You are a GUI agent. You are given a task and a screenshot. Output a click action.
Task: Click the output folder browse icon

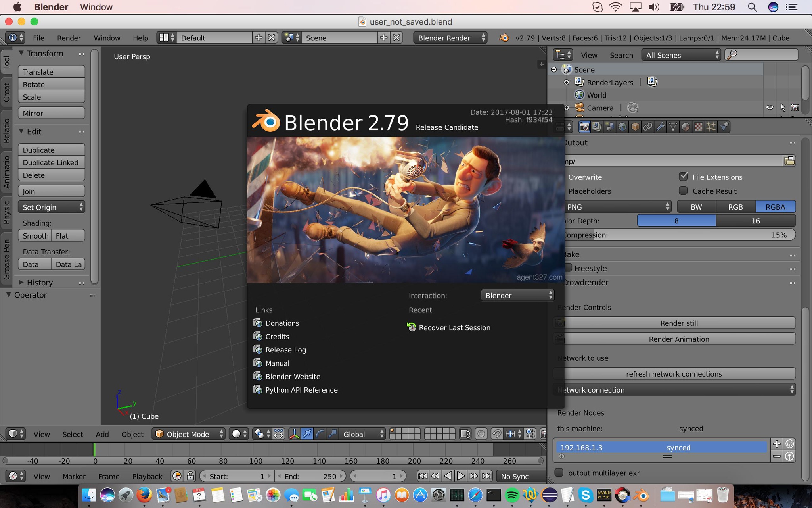click(x=789, y=161)
